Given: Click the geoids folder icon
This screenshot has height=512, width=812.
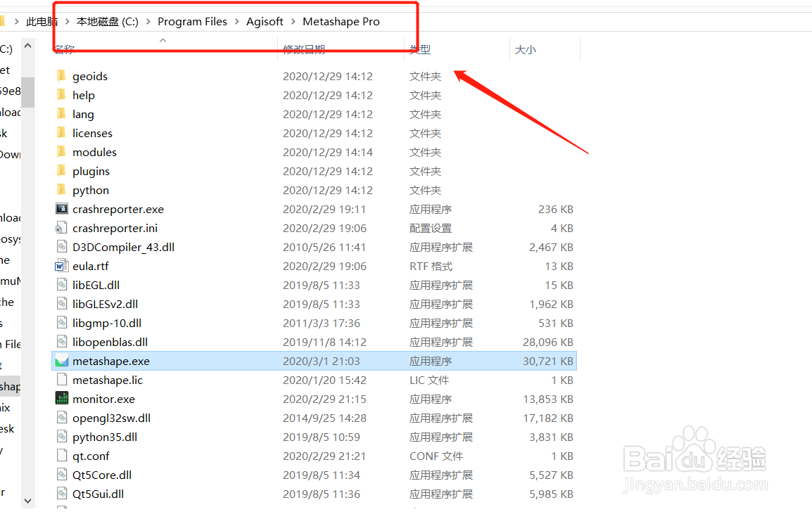Looking at the screenshot, I should (x=62, y=76).
